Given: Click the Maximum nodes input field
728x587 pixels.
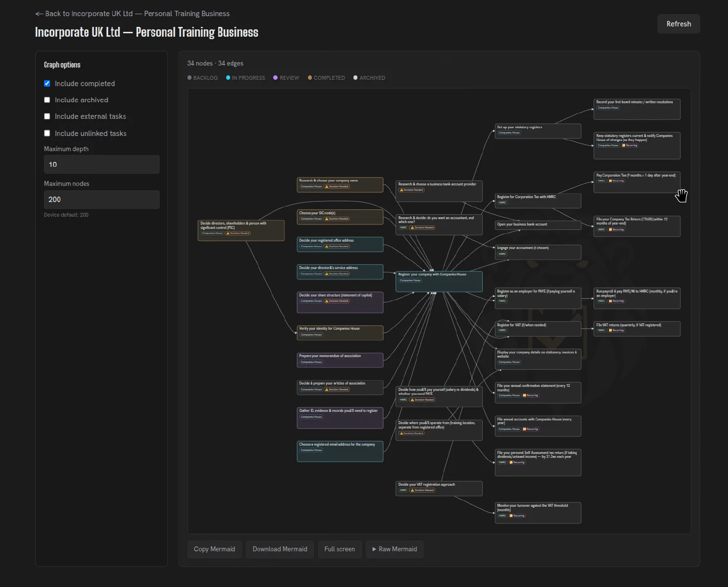Looking at the screenshot, I should click(x=102, y=200).
